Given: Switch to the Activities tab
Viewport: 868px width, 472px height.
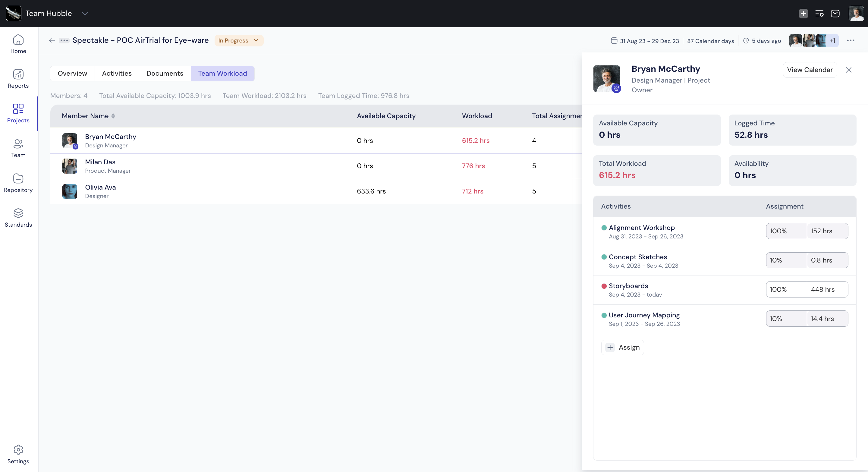Looking at the screenshot, I should pos(117,74).
